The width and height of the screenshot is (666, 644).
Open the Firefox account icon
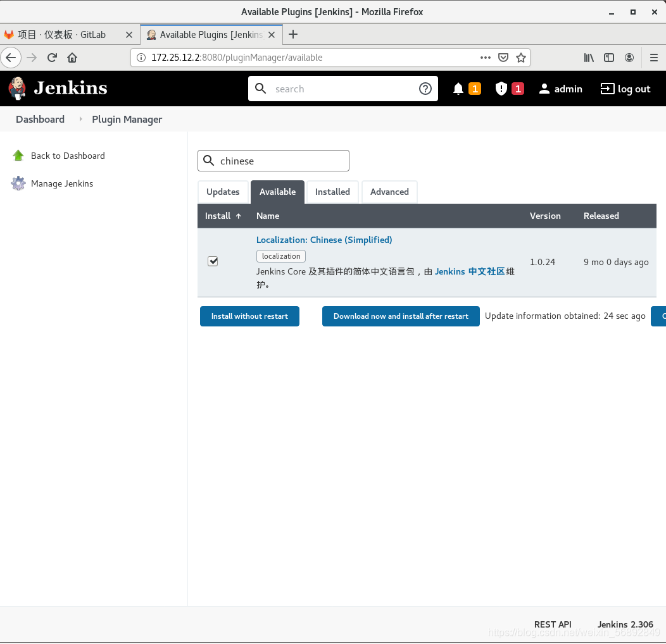[629, 58]
